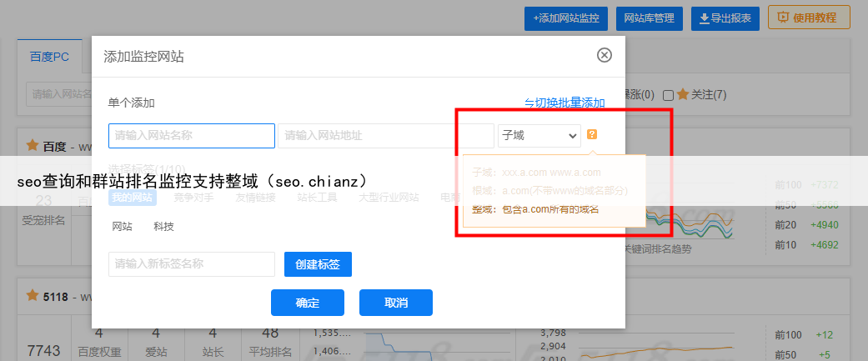868x361 pixels.
Task: Click the orange question mark help icon
Action: click(x=592, y=134)
